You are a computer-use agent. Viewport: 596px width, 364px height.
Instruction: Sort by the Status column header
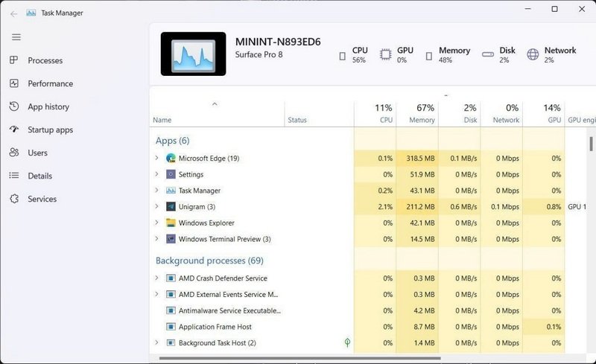pos(319,114)
